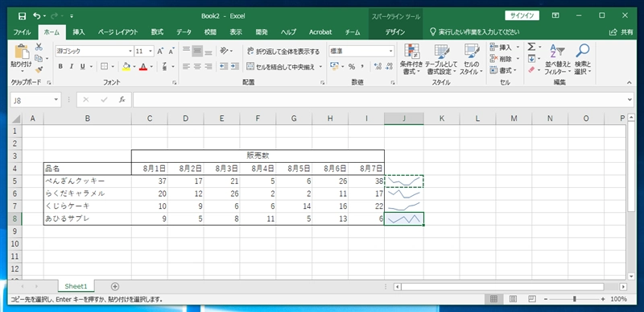The image size is (644, 312).
Task: Click the percent style icon
Action: click(352, 66)
